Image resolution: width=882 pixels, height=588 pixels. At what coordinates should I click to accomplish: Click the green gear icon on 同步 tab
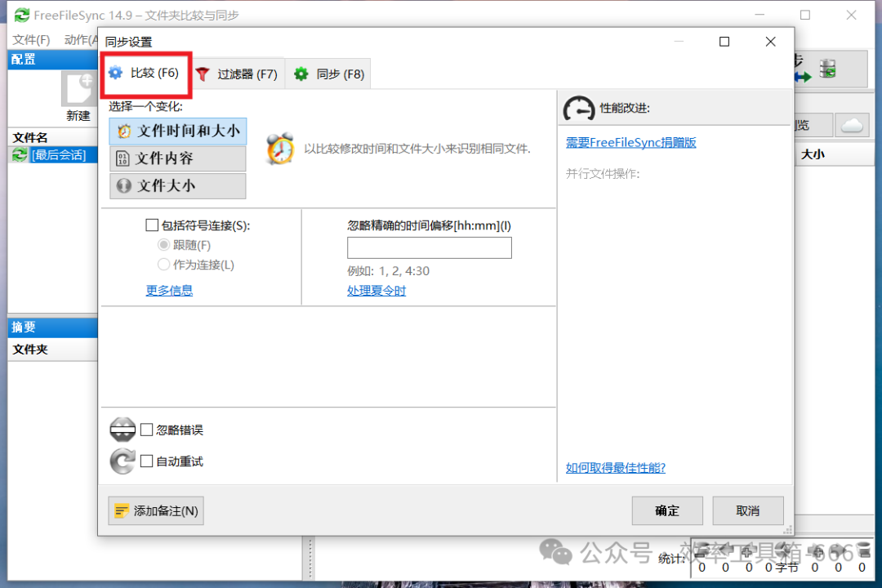pos(301,73)
